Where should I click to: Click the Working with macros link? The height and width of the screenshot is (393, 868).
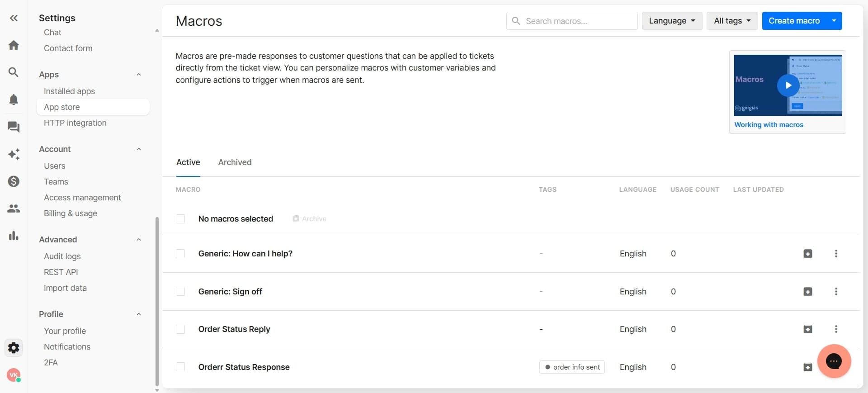769,125
